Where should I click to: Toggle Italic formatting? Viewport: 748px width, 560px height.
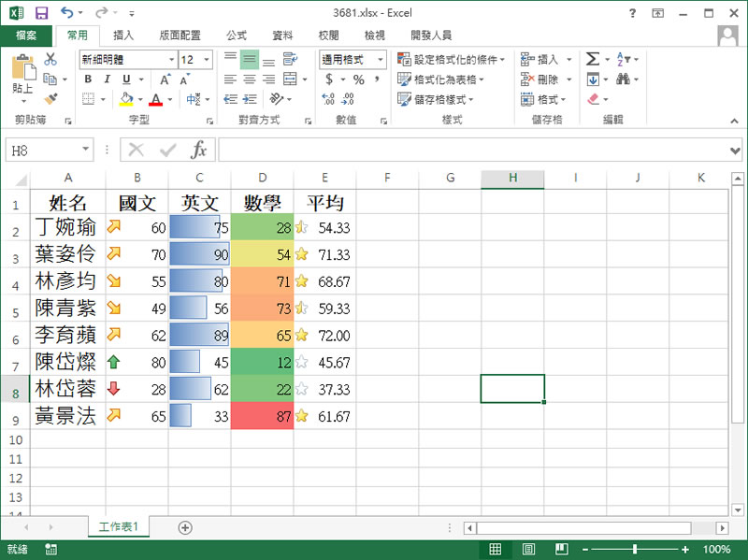coord(107,79)
